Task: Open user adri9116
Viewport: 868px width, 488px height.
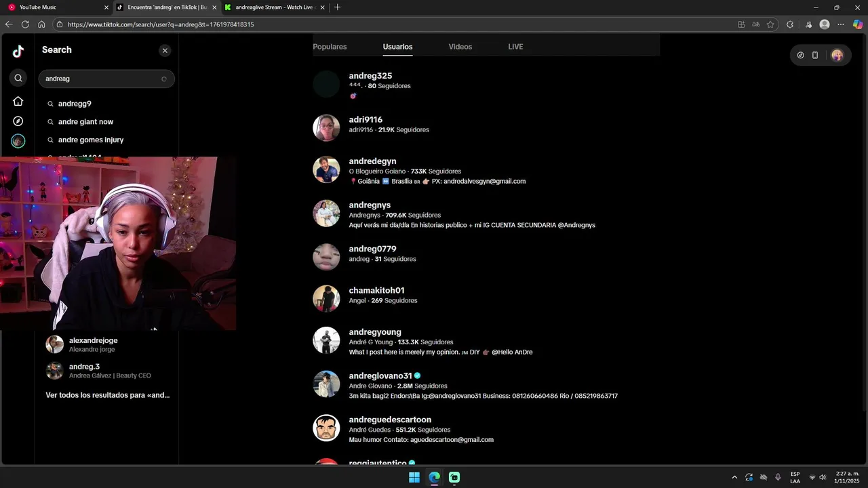Action: click(366, 120)
